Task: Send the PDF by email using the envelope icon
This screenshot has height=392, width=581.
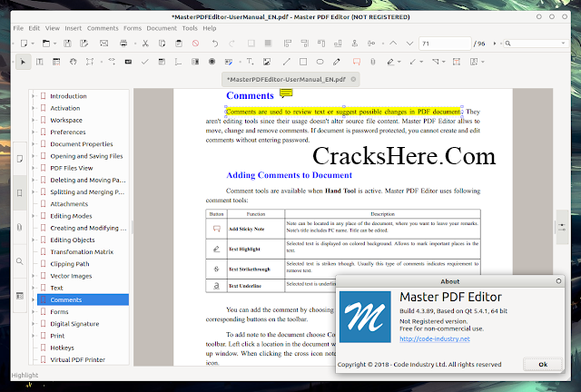Action: point(104,44)
